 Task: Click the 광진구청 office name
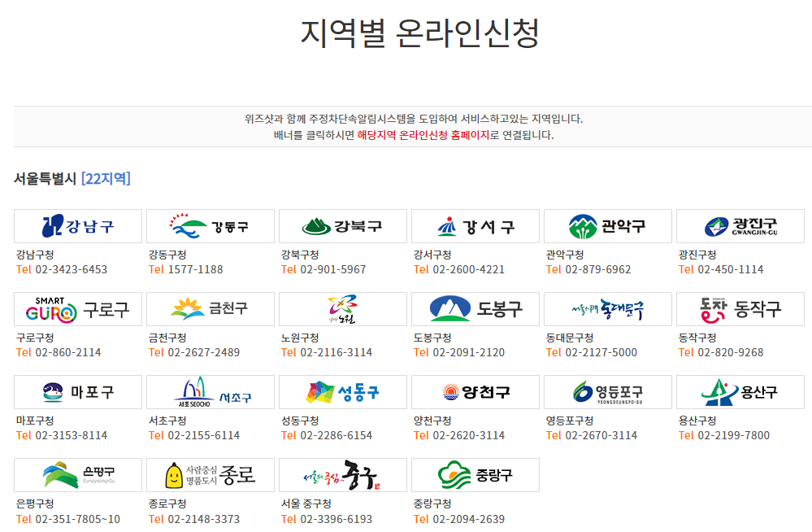[x=697, y=255]
